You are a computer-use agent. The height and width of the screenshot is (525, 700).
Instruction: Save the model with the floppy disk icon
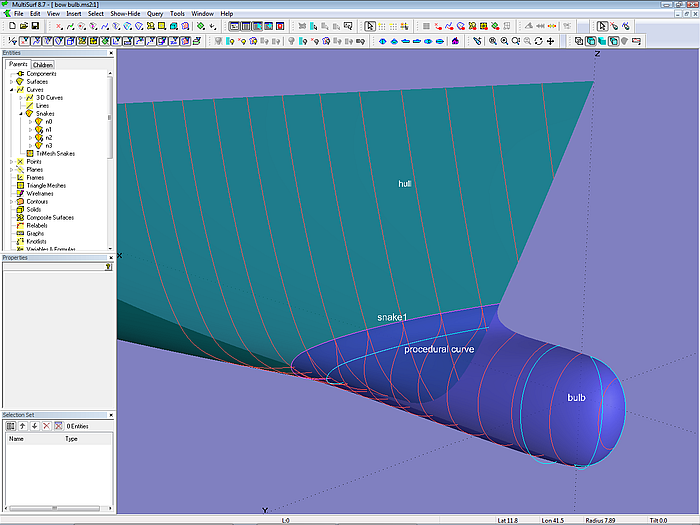pyautogui.click(x=34, y=26)
